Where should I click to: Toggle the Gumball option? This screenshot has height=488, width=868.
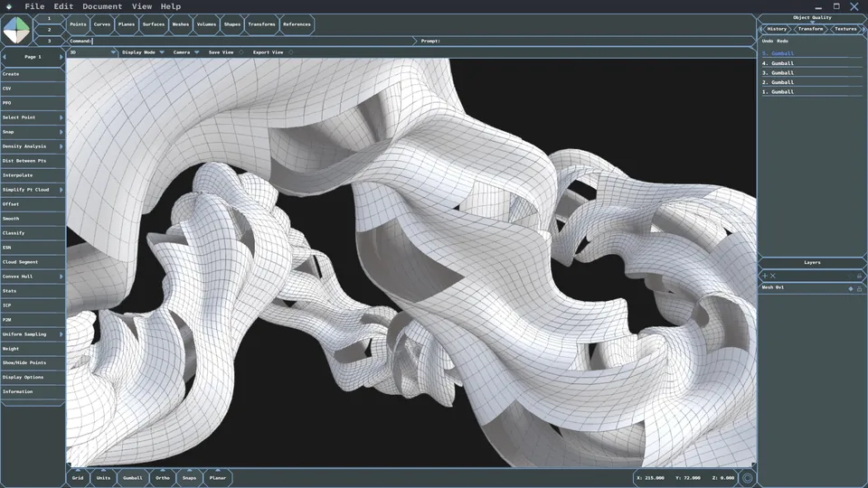coord(132,477)
